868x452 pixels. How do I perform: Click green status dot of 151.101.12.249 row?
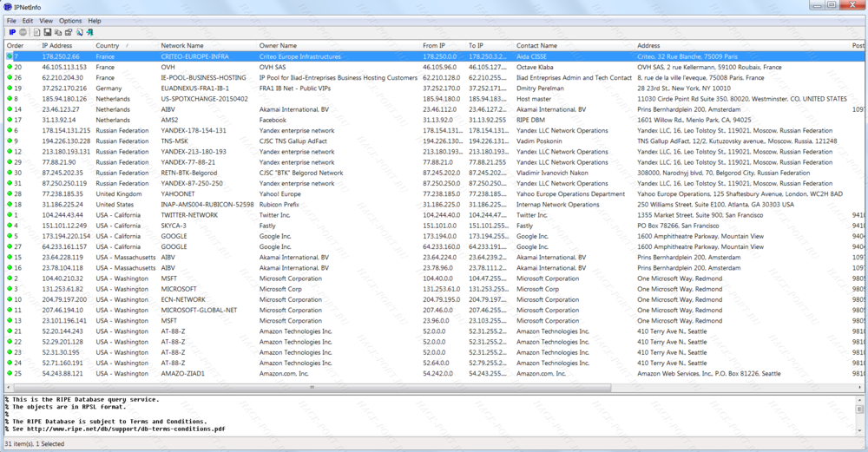pos(10,226)
